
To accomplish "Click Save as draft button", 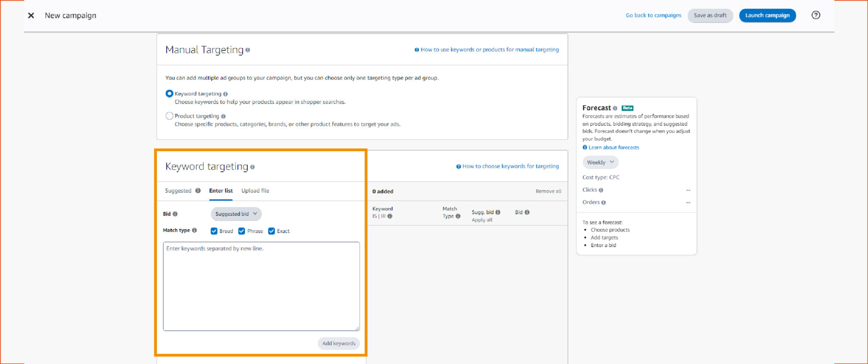I will click(x=710, y=15).
